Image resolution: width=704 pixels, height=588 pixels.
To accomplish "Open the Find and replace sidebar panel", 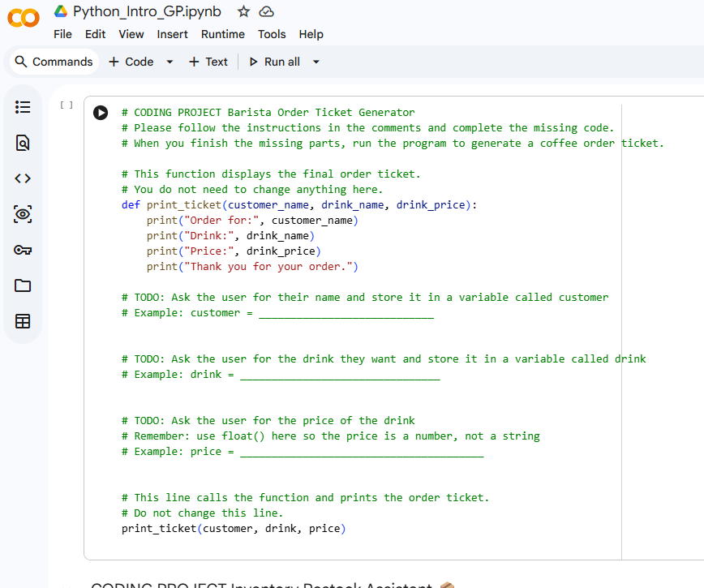I will coord(23,143).
